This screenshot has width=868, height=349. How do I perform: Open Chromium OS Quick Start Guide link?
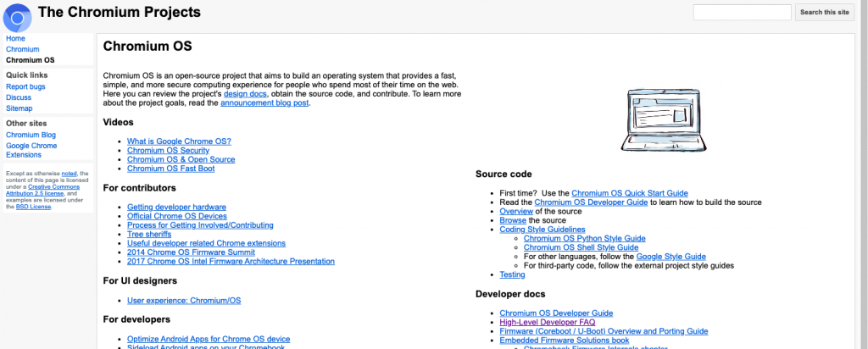(630, 194)
